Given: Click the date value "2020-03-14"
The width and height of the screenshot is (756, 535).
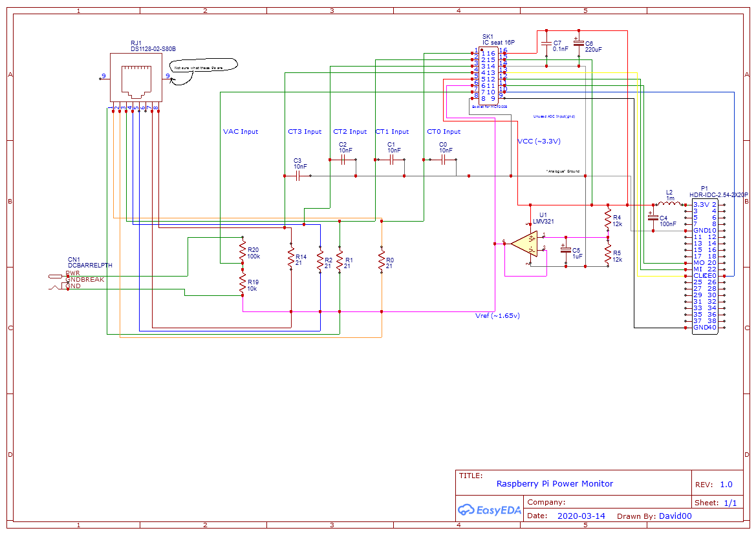Looking at the screenshot, I should click(581, 516).
